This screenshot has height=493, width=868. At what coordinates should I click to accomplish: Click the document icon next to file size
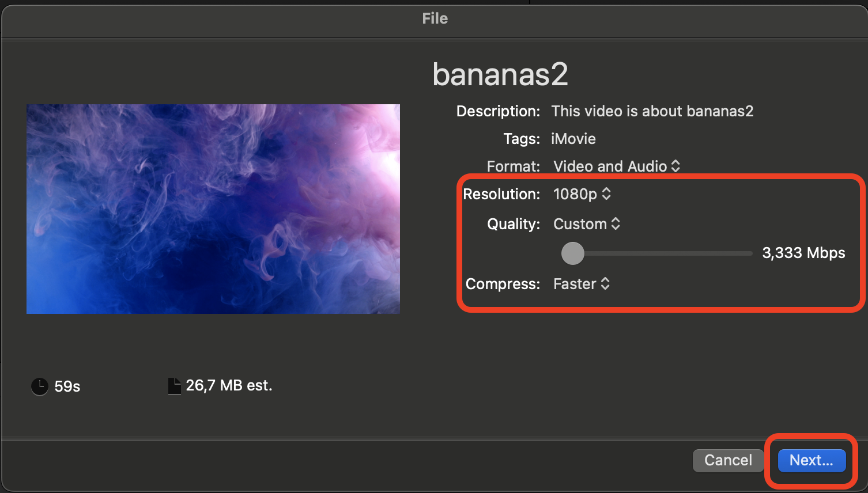pos(174,385)
